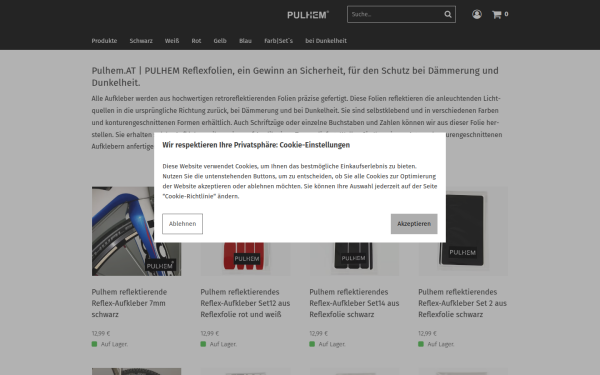Open the Produkte menu
The image size is (600, 375).
click(104, 41)
